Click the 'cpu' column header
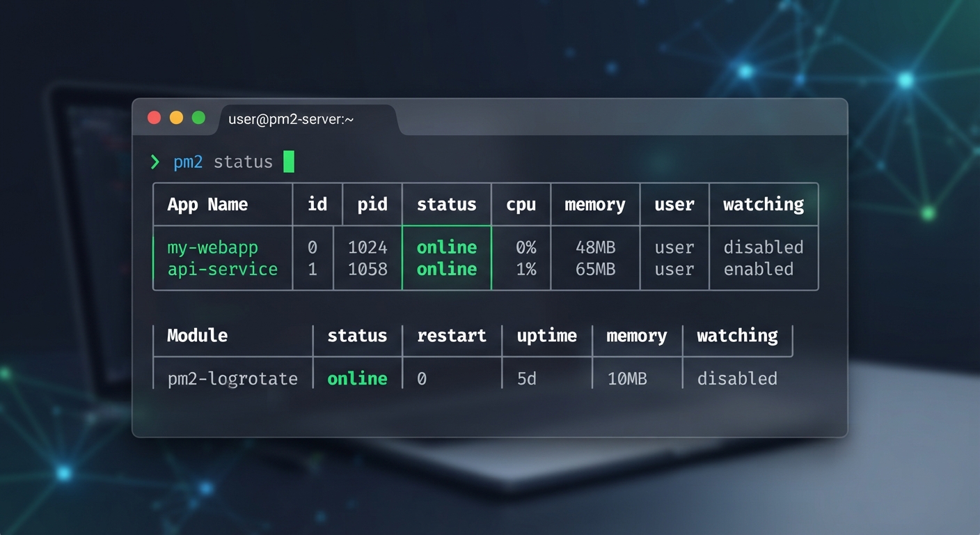This screenshot has height=535, width=980. pos(521,205)
